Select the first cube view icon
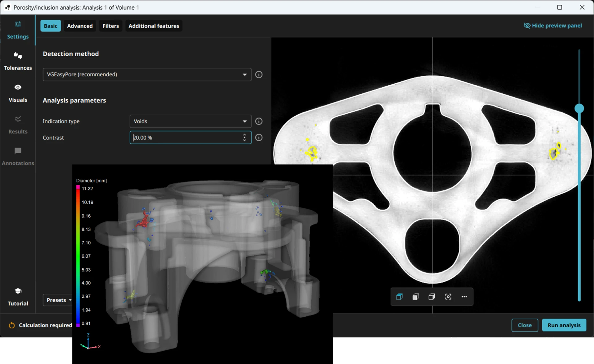 coord(399,297)
